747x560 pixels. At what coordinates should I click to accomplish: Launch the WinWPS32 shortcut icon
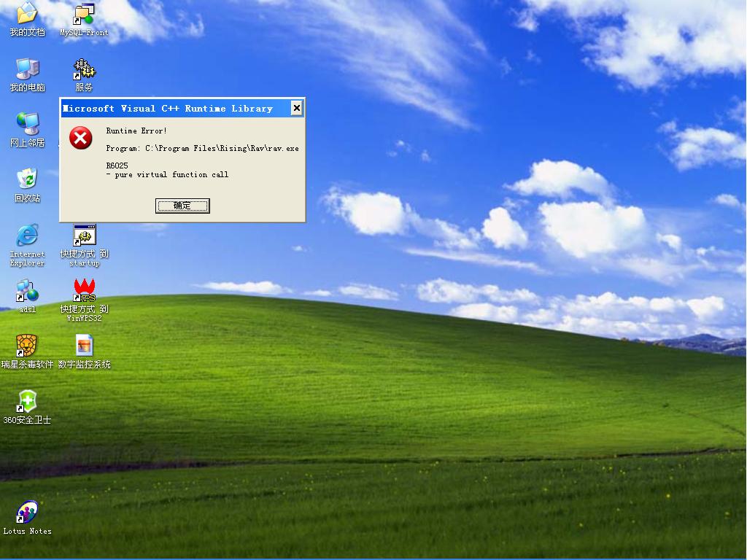[84, 290]
